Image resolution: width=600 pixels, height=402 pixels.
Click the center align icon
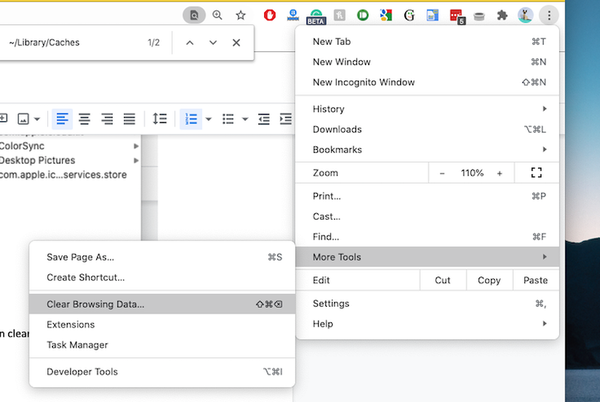85,119
